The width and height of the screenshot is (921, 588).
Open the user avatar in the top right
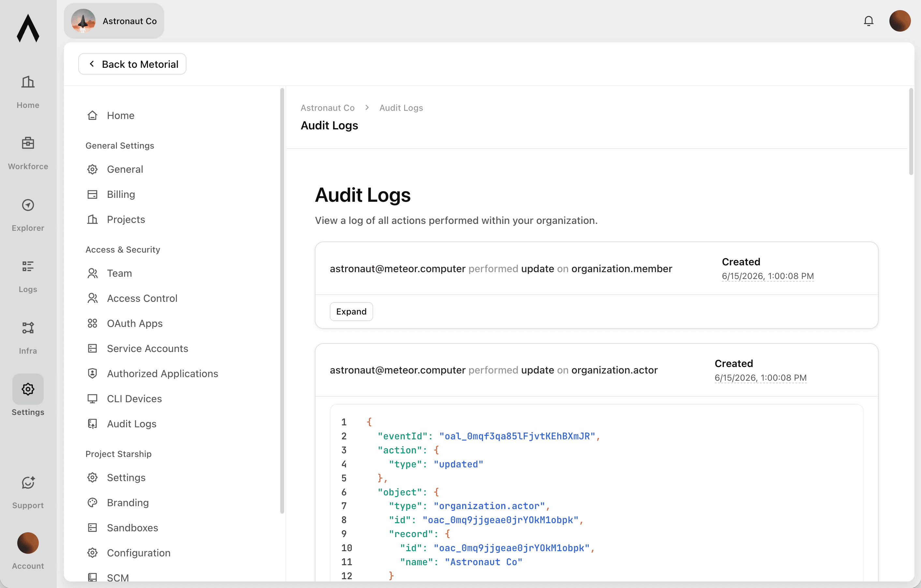pyautogui.click(x=899, y=21)
